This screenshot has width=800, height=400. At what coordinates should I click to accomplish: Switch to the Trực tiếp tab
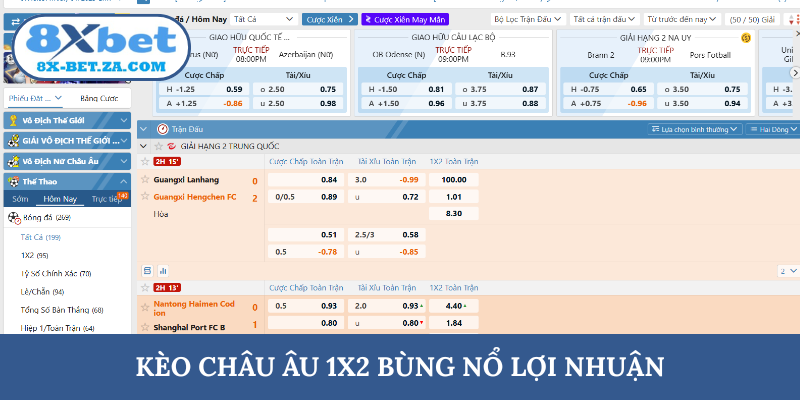click(x=107, y=199)
